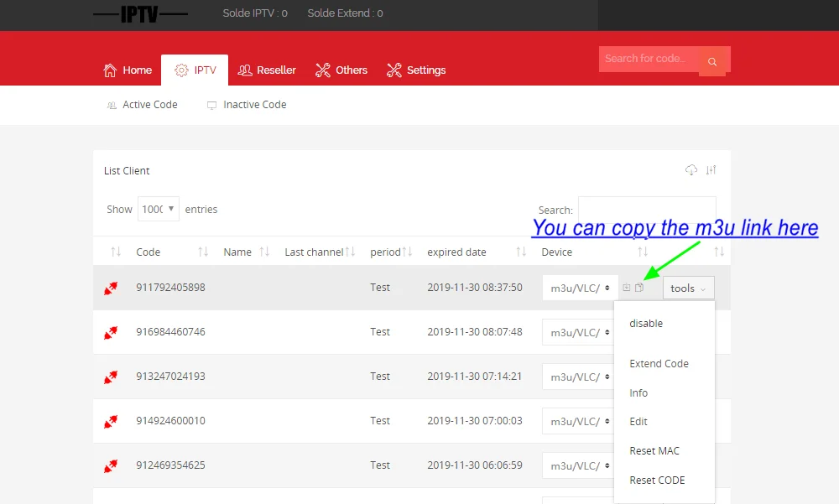839x504 pixels.
Task: Click the table Search input field
Action: coord(647,210)
